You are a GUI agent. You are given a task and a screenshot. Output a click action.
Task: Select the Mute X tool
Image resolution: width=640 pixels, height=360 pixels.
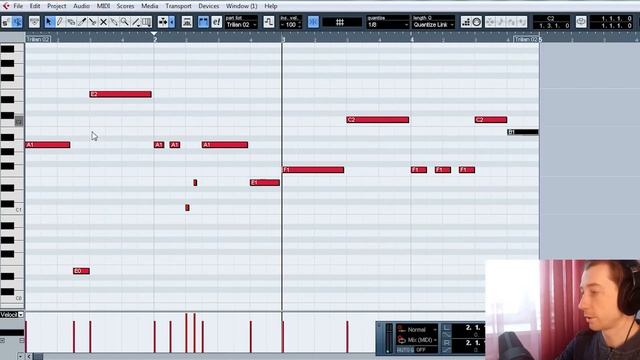[103, 22]
